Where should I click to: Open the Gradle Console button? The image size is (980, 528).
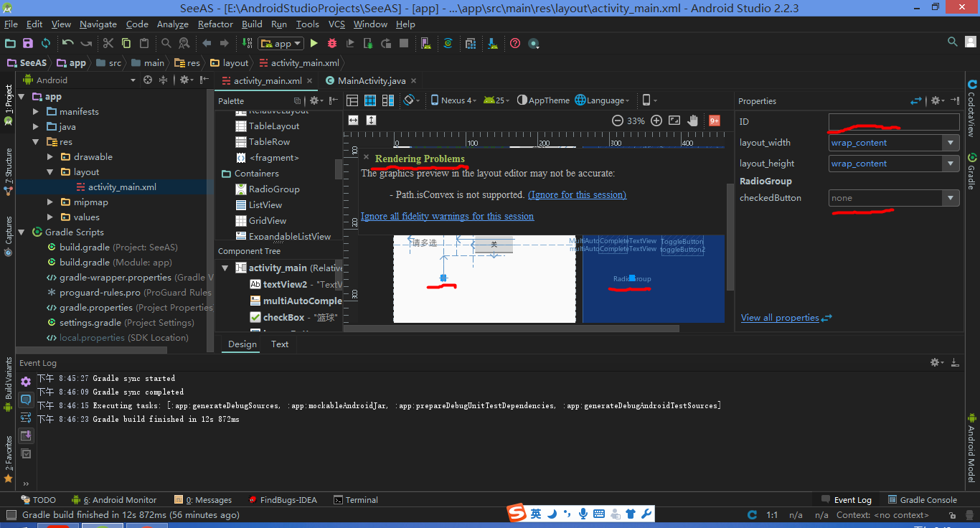pos(923,500)
